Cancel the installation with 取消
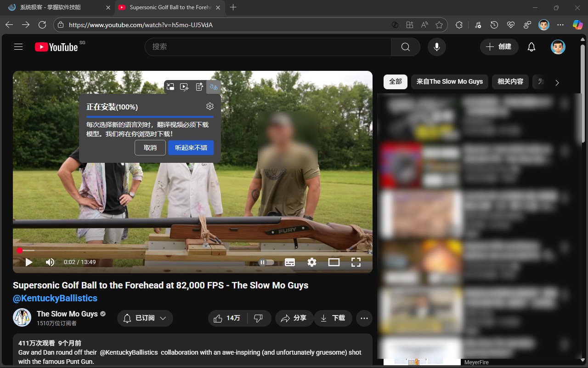This screenshot has width=588, height=368. pyautogui.click(x=150, y=148)
